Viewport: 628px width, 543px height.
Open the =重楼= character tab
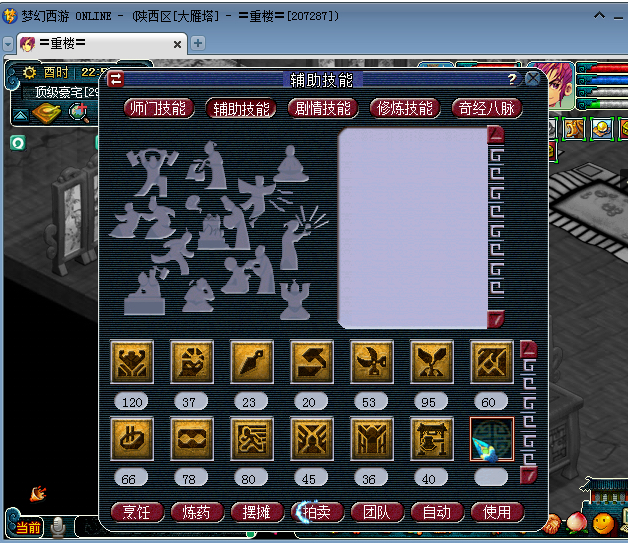point(102,43)
